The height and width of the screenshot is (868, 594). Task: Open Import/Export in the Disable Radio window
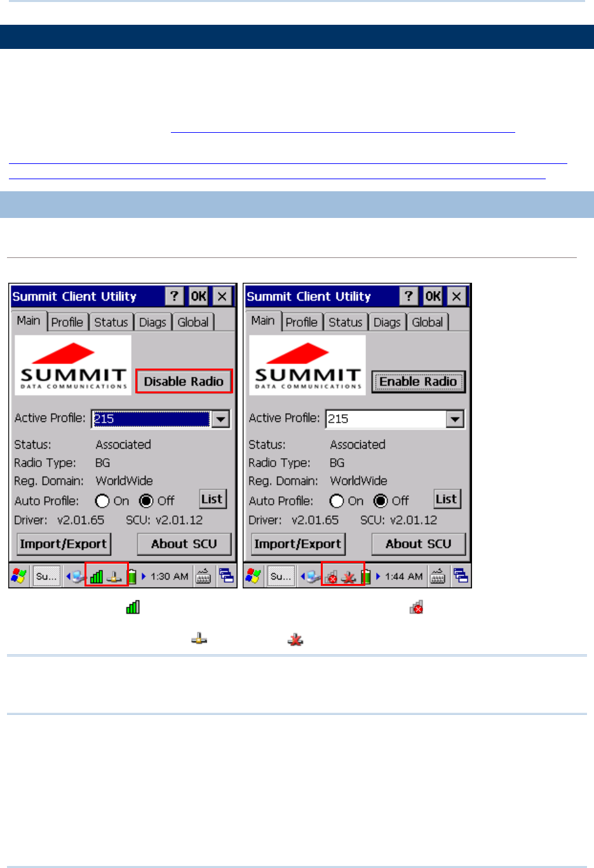coord(64,544)
